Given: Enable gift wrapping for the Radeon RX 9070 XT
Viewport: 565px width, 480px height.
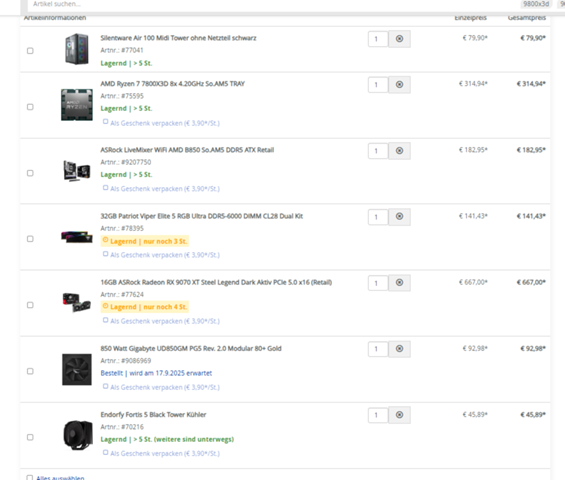Looking at the screenshot, I should point(106,320).
